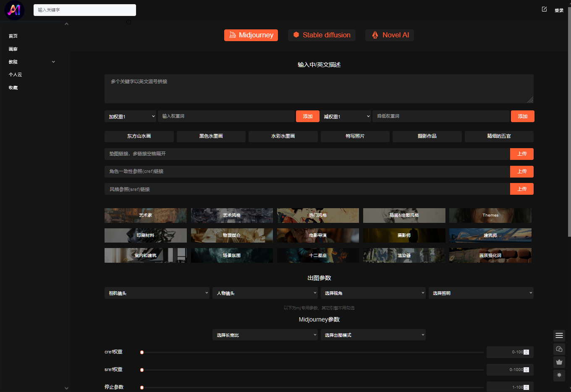
Task: Switch to the Stable diffusion tab
Action: (x=322, y=35)
